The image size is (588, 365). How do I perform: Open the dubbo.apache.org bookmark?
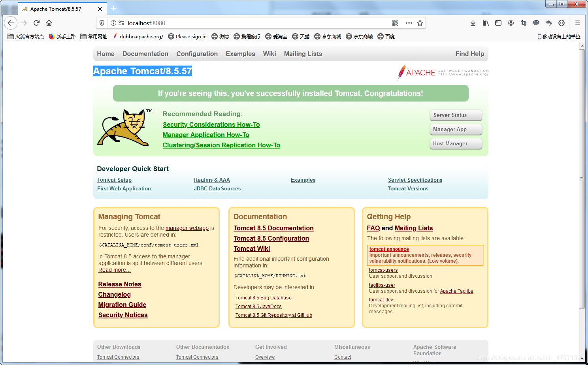point(138,36)
